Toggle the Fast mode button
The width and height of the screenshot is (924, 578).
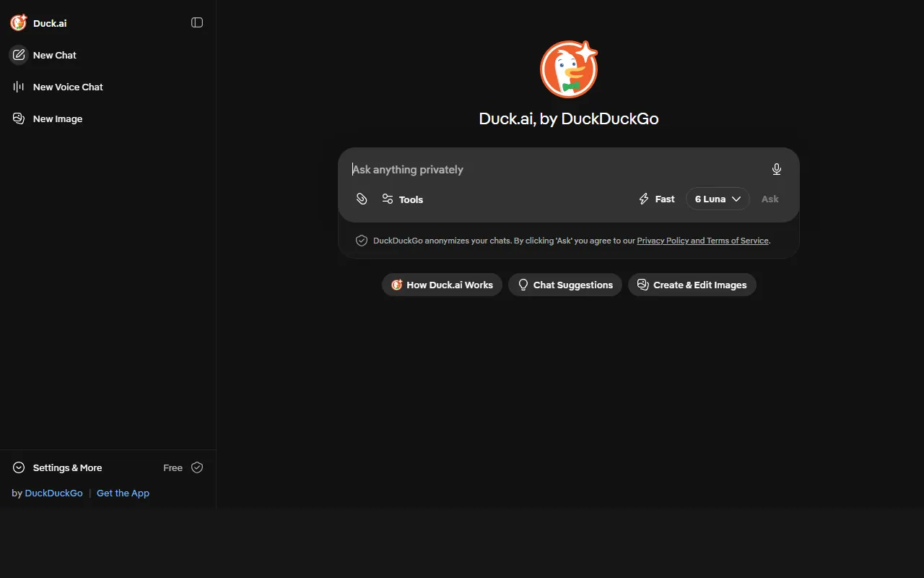(657, 199)
